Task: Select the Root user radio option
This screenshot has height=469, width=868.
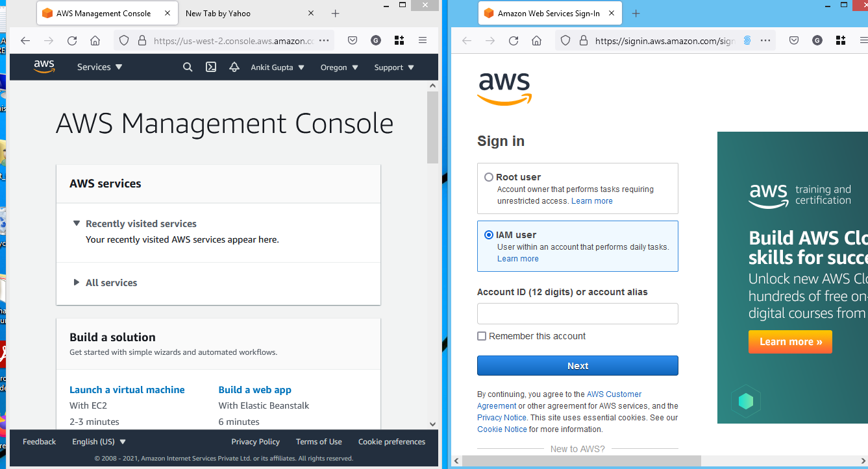Action: 489,177
